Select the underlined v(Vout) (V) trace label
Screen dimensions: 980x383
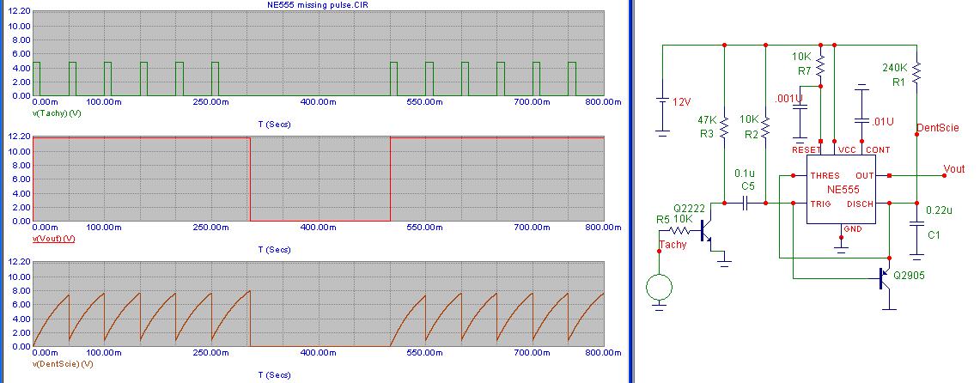pyautogui.click(x=53, y=238)
